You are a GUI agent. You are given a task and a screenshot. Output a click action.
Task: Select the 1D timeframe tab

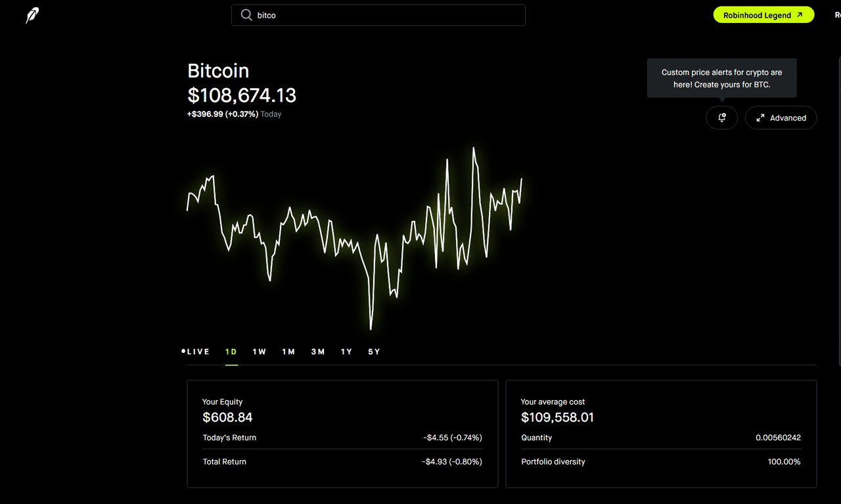(x=231, y=352)
